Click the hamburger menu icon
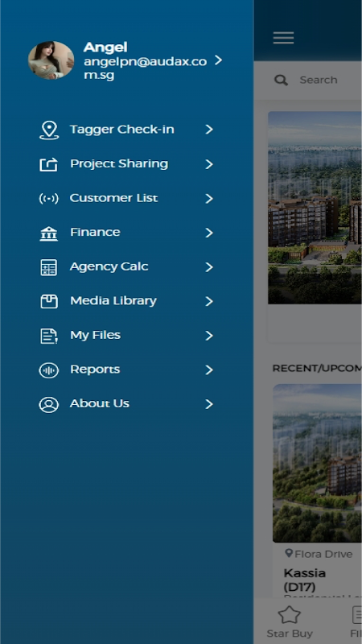The height and width of the screenshot is (644, 362). (284, 38)
